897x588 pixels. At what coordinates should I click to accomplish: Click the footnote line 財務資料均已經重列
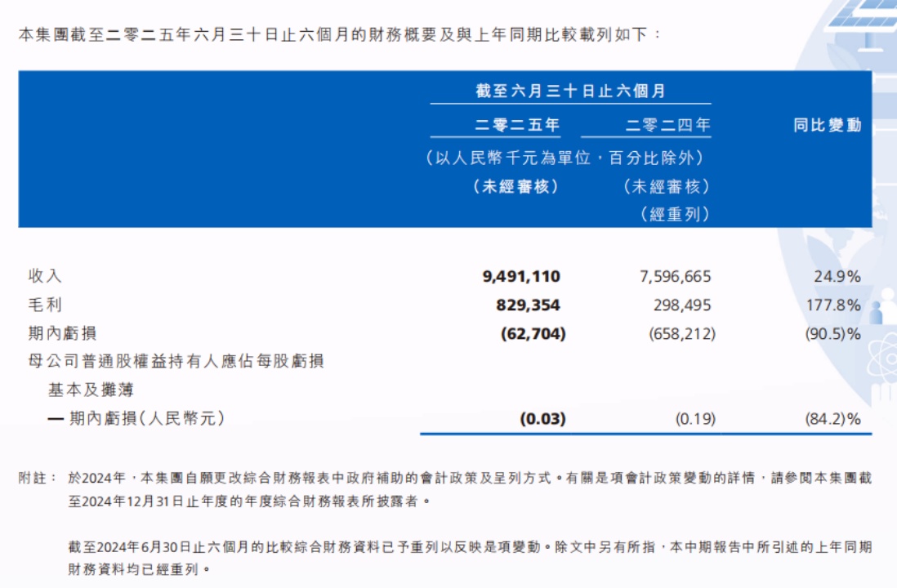(139, 570)
